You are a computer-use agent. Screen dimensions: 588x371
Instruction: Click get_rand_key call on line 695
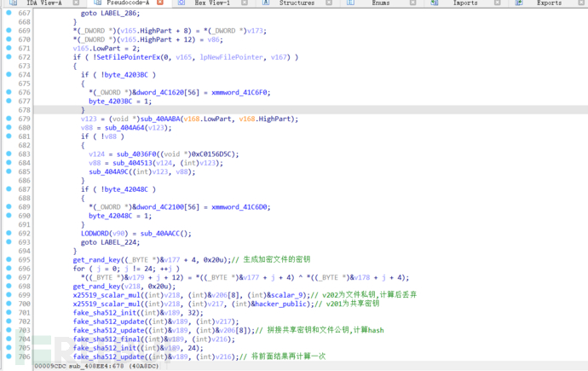click(96, 259)
